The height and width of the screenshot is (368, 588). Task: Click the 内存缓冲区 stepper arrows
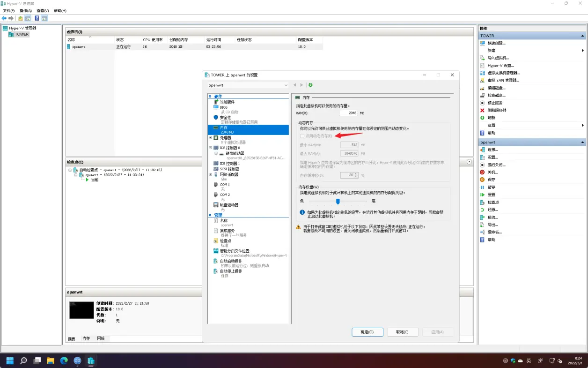[356, 175]
